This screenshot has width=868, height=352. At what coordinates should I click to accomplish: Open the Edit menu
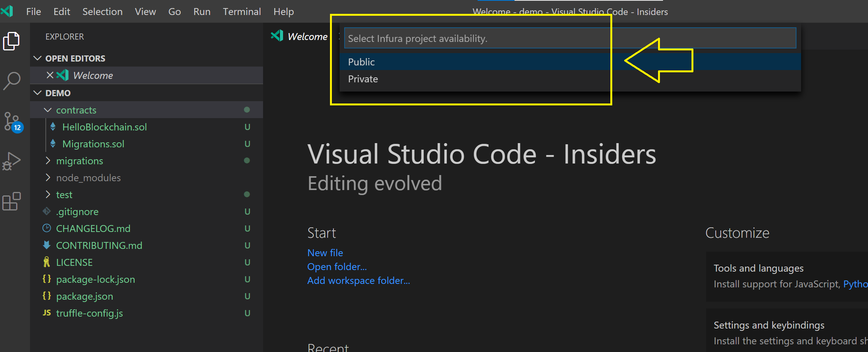click(x=62, y=12)
